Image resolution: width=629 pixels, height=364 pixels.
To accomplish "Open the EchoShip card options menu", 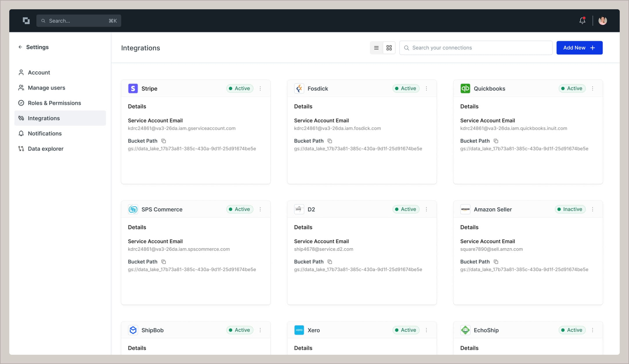I will click(593, 330).
